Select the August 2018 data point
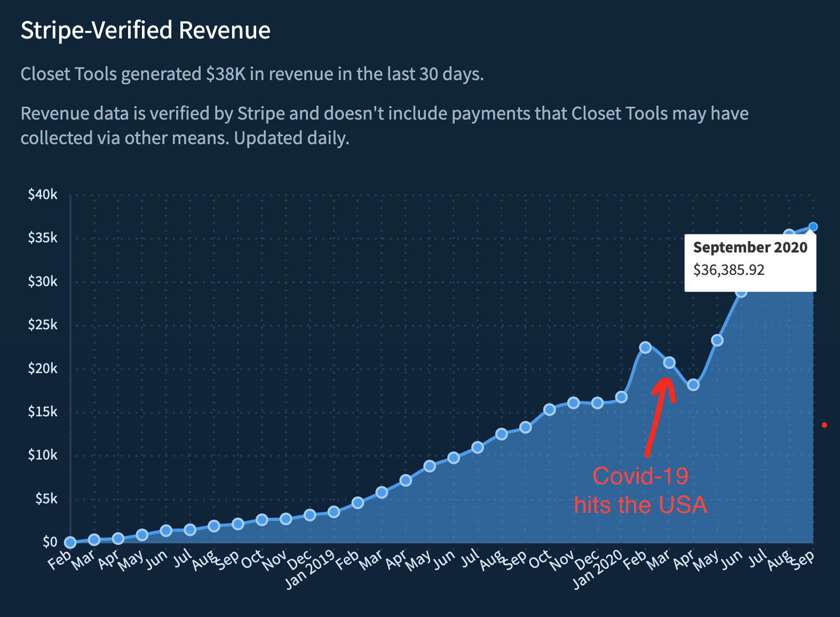This screenshot has height=617, width=840. 214,526
